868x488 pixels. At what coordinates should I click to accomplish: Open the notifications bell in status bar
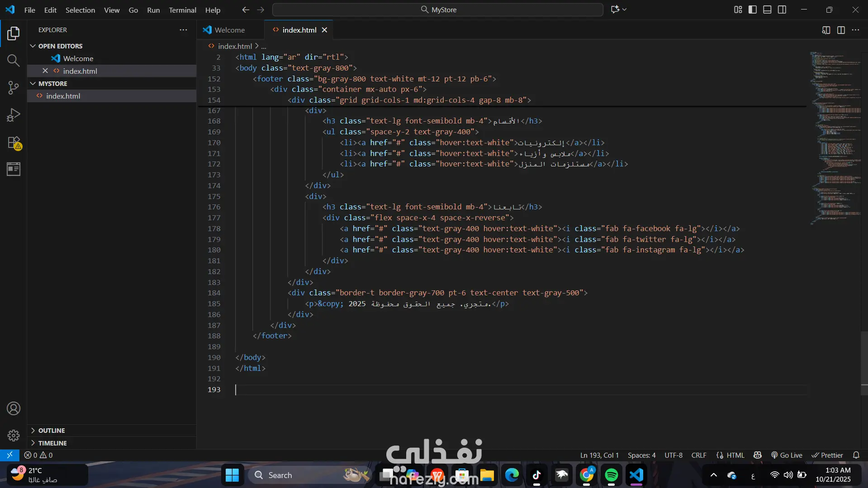pos(856,455)
